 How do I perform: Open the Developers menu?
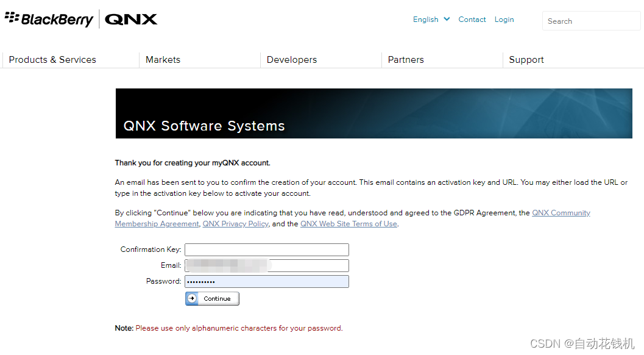coord(292,59)
